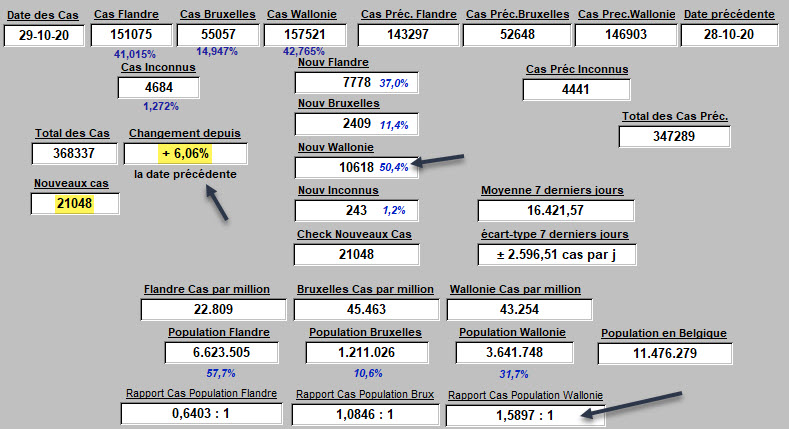Screen dimensions: 789x429
Task: Click the "écart-type 7 derniers jours" label
Action: tap(555, 234)
